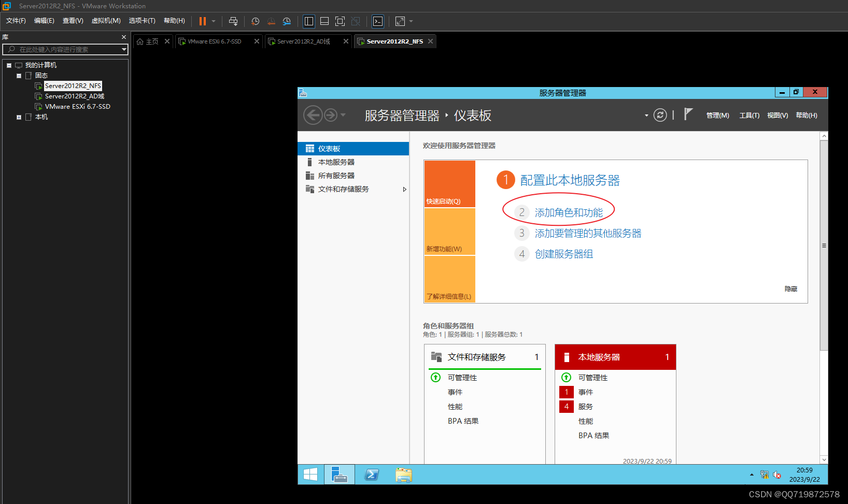Expand the 本机 folder node

point(19,117)
